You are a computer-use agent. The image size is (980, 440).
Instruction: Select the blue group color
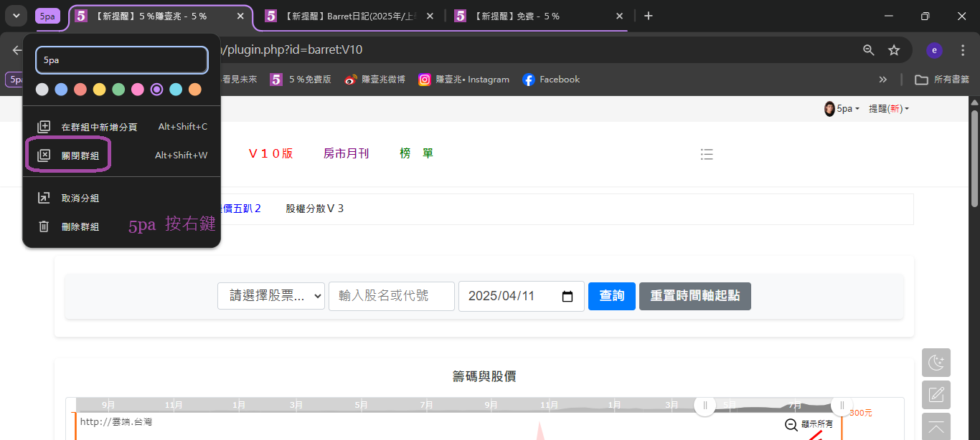tap(62, 90)
